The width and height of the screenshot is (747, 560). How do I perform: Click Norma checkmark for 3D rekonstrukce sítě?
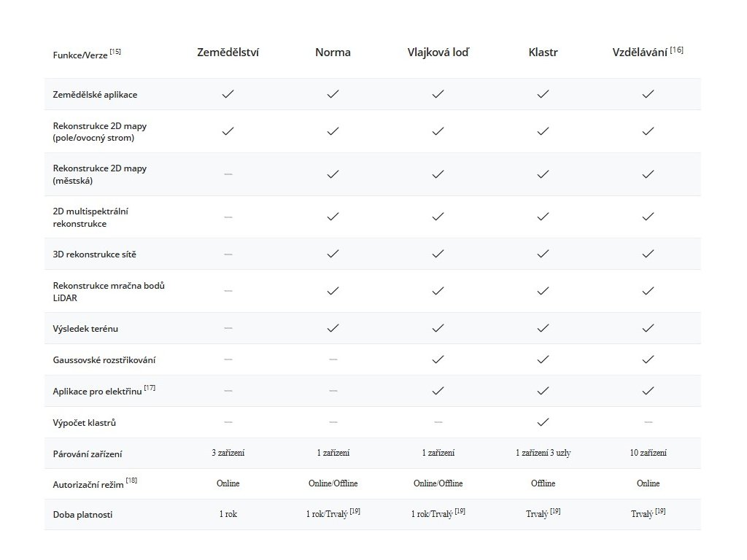[333, 254]
